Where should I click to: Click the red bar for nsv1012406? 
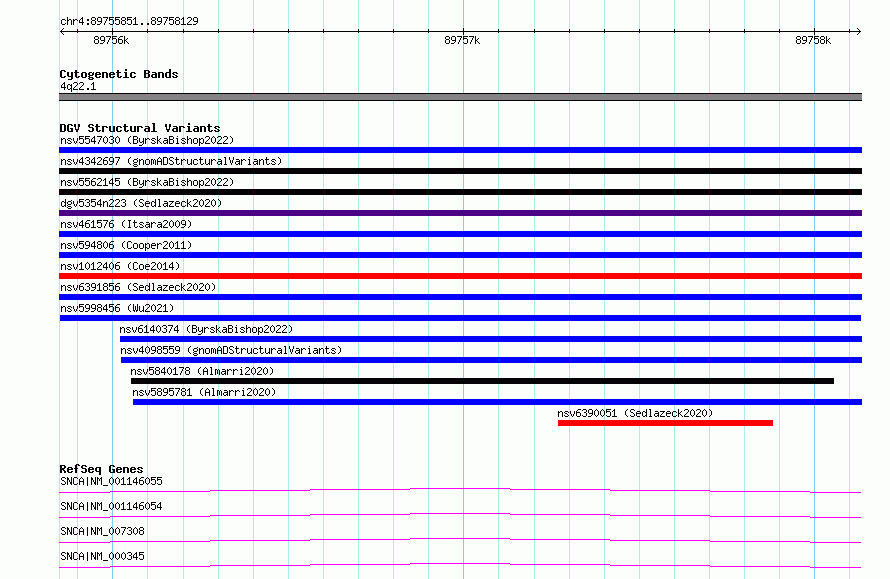point(460,276)
